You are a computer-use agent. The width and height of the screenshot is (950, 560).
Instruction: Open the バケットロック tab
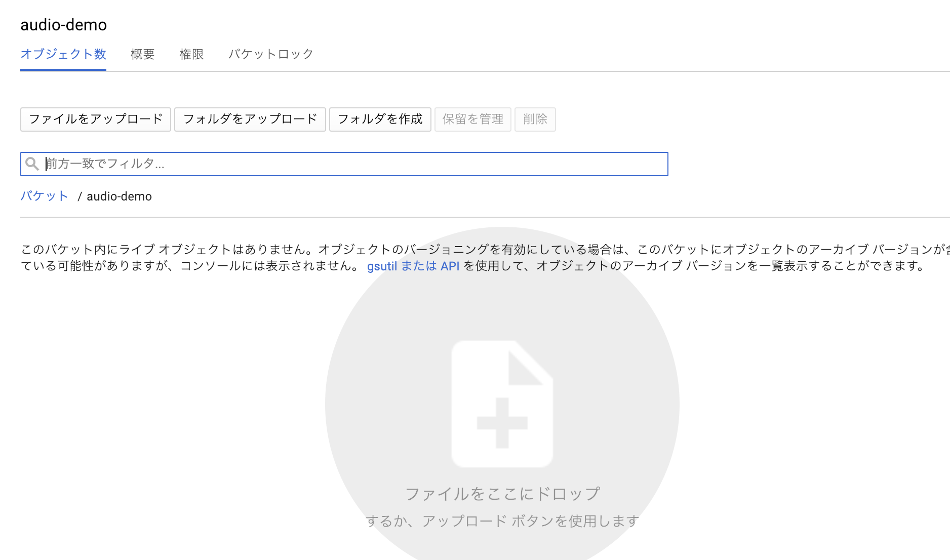click(x=271, y=54)
